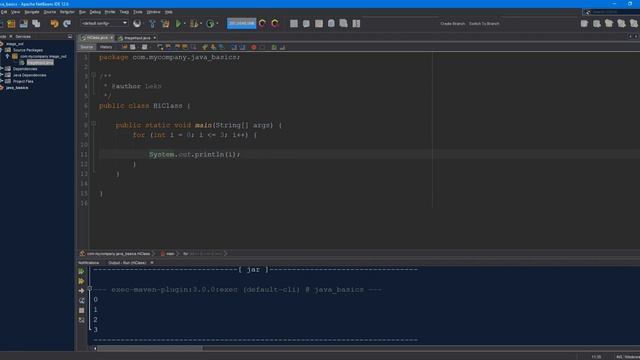The image size is (640, 360).
Task: Click the Profile Project icon
Action: 210,24
